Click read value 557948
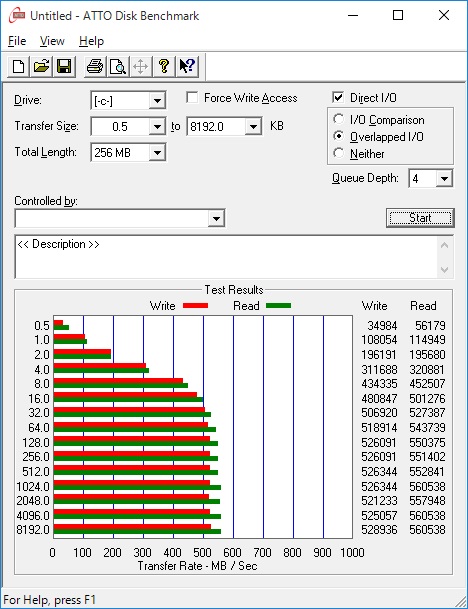Viewport: 468px width, 609px height. click(x=427, y=501)
